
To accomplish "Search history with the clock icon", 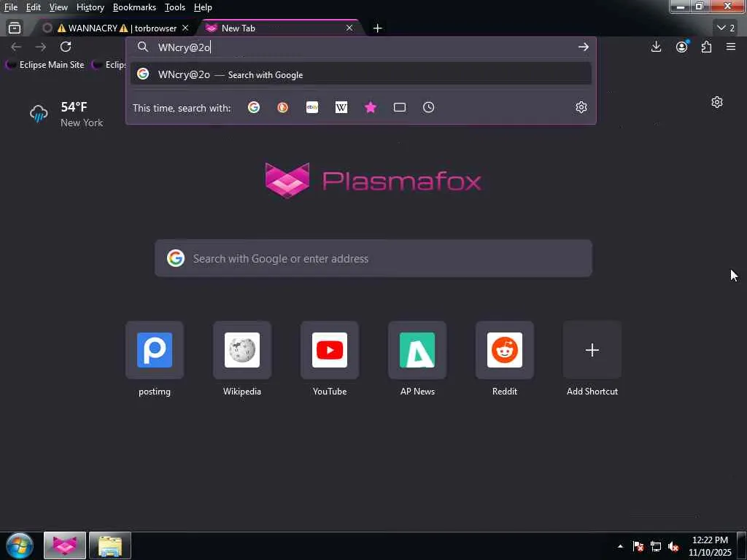I will click(x=428, y=107).
